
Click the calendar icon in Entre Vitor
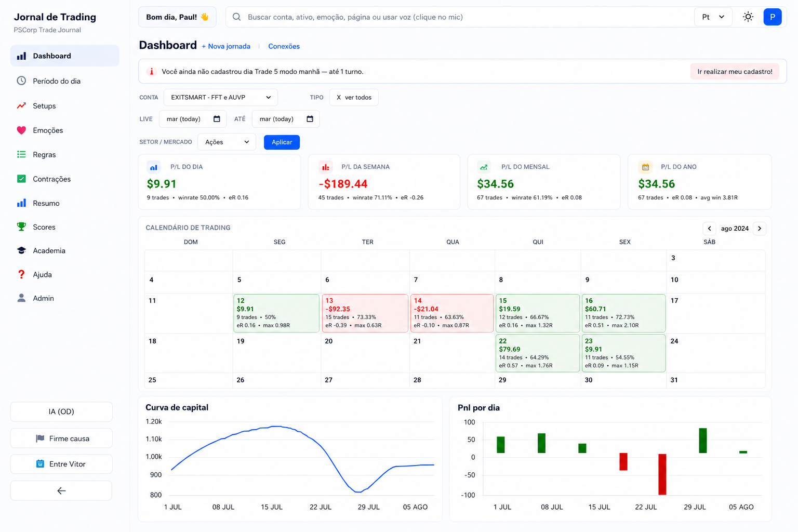[40, 464]
